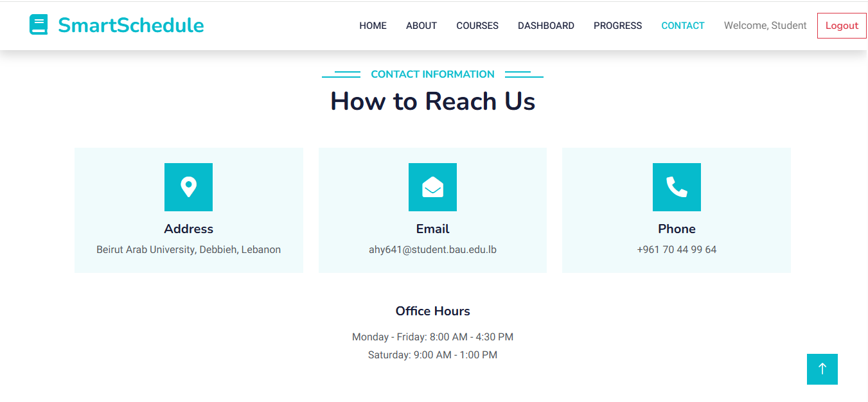This screenshot has width=868, height=402.
Task: Open the DASHBOARD menu item
Action: [x=546, y=26]
